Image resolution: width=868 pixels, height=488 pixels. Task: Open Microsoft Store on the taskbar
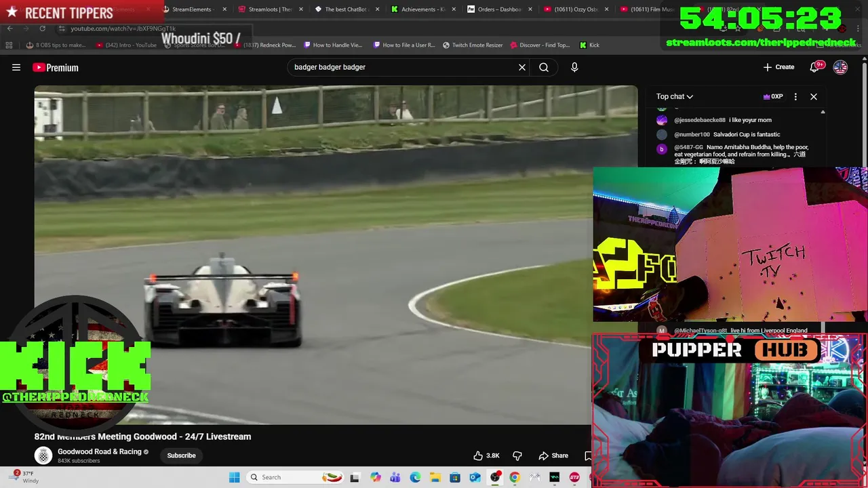455,477
